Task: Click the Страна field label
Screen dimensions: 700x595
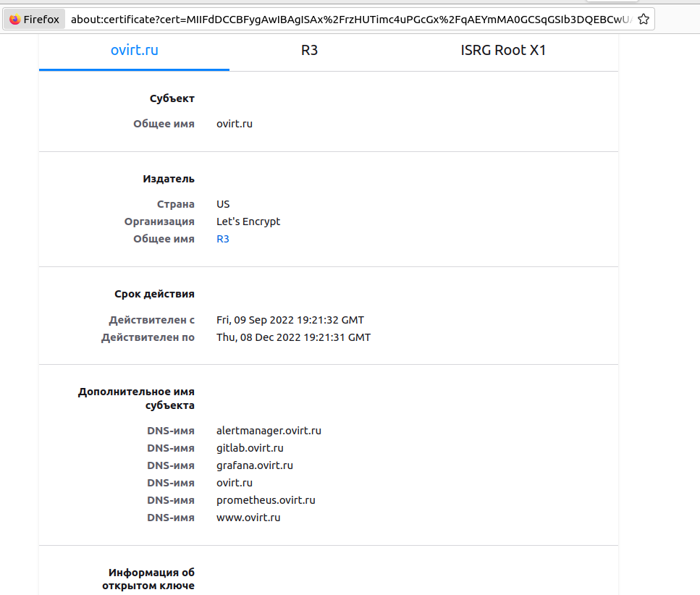Action: (175, 204)
